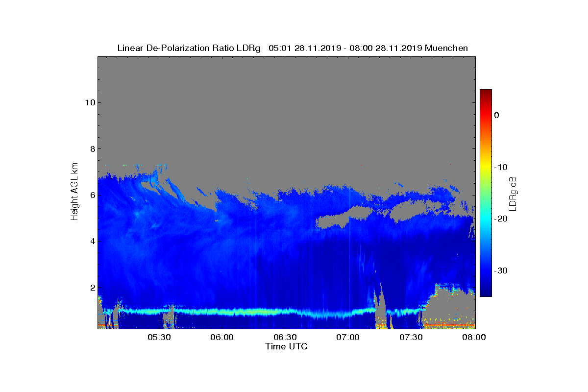This screenshot has height=392, width=588.
Task: Click the height tick label 8
Action: pos(92,149)
